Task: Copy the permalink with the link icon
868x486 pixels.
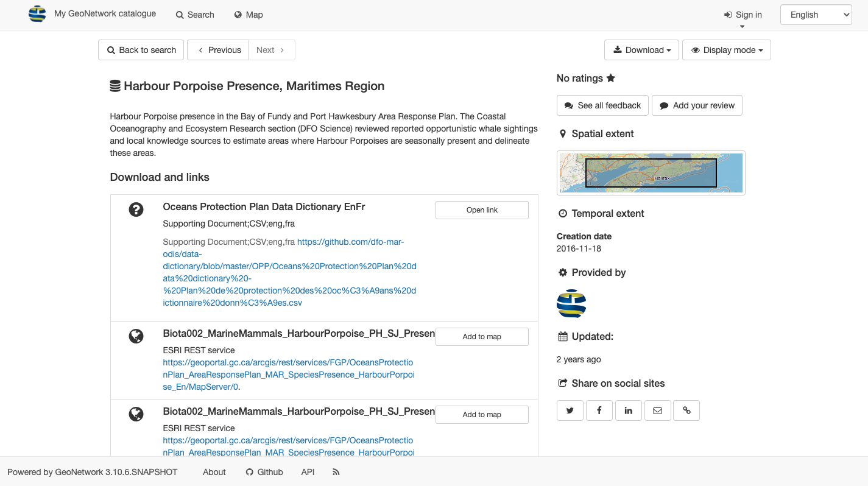Action: tap(686, 410)
